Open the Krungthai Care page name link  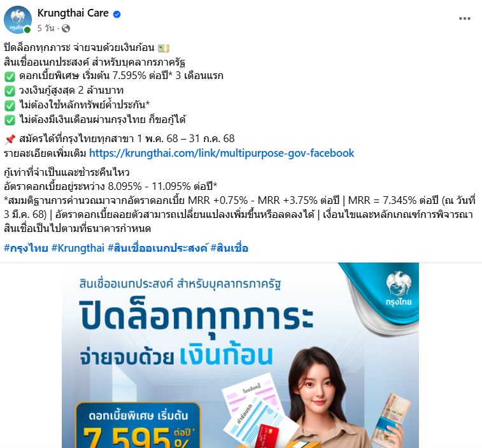coord(73,13)
